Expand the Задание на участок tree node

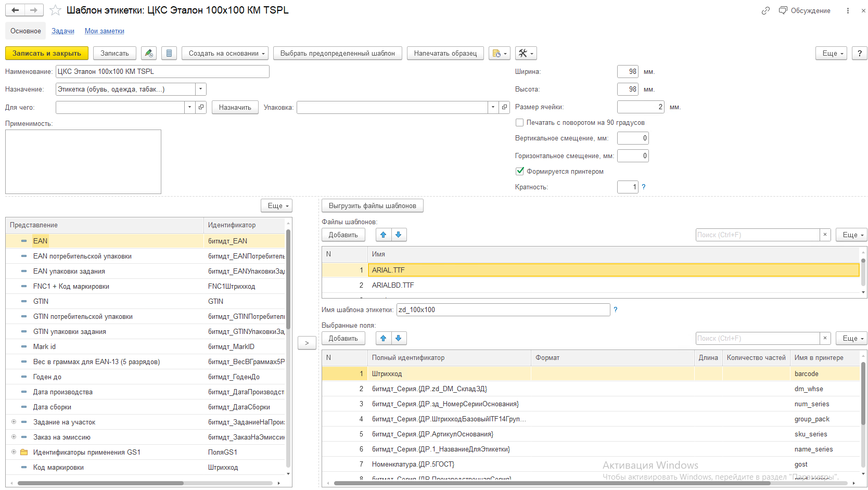click(14, 422)
